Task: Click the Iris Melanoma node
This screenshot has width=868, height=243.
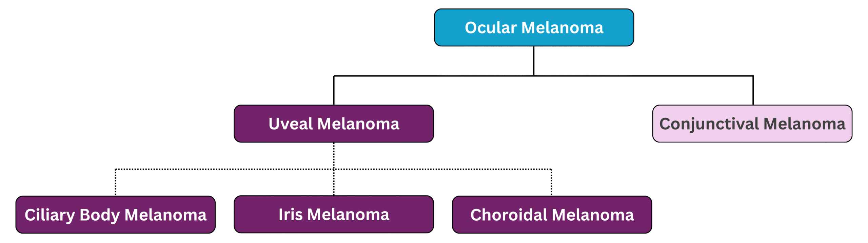Action: (334, 215)
